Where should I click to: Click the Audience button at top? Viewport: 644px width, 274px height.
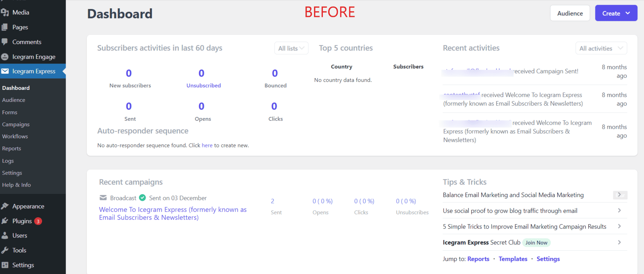(x=570, y=13)
